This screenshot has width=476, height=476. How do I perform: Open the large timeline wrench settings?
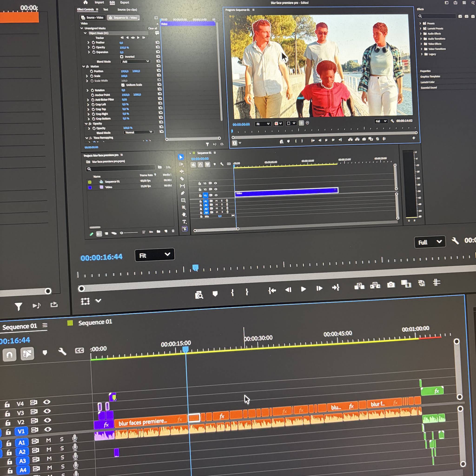[62, 352]
